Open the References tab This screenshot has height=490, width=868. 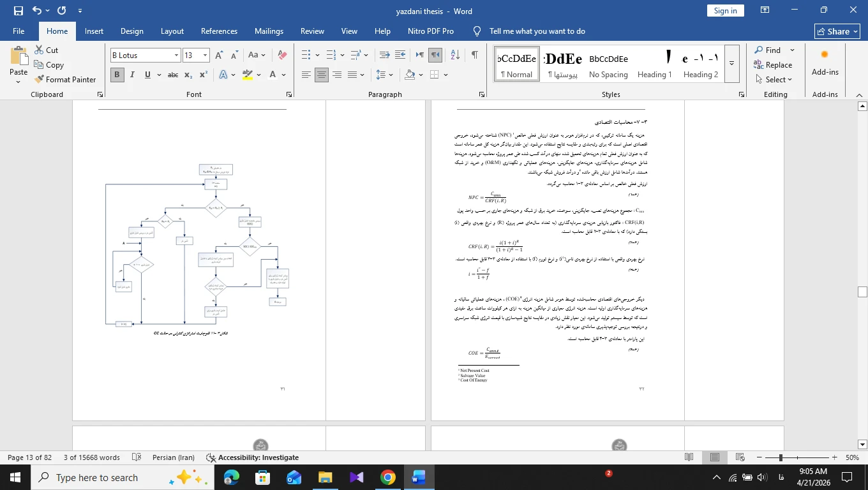219,31
